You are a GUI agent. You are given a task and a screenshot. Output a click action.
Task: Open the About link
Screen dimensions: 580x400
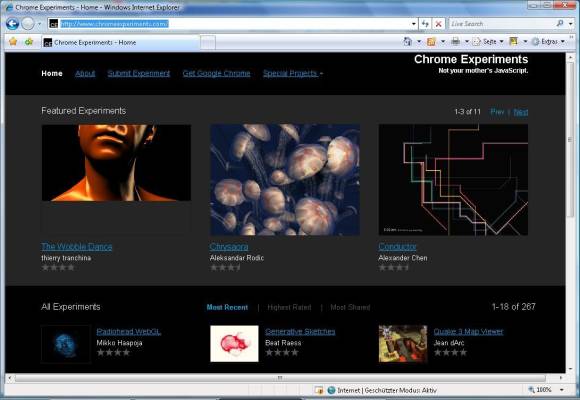[85, 73]
